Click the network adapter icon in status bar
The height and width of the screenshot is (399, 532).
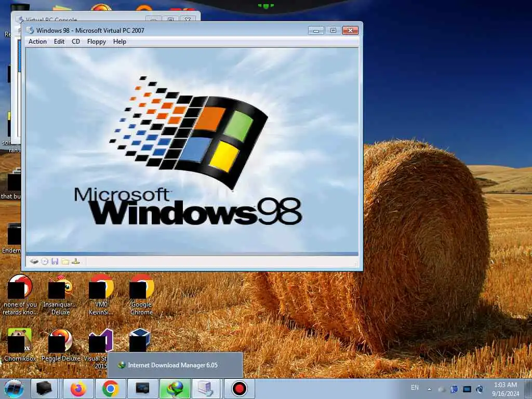point(76,261)
